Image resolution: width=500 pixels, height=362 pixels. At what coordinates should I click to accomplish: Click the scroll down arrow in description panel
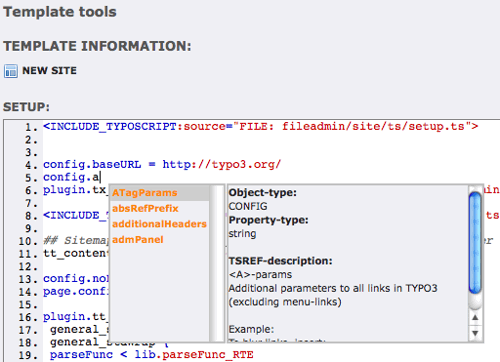point(475,333)
